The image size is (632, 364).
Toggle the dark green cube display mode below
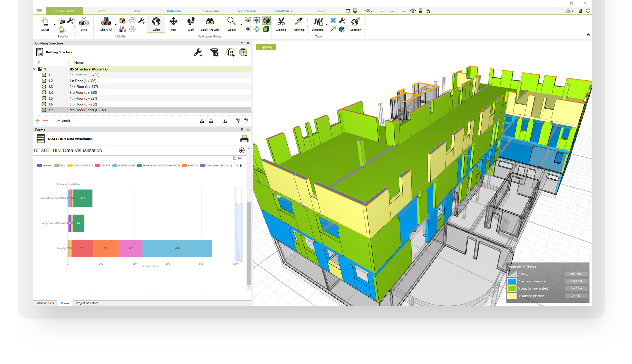[x=266, y=29]
